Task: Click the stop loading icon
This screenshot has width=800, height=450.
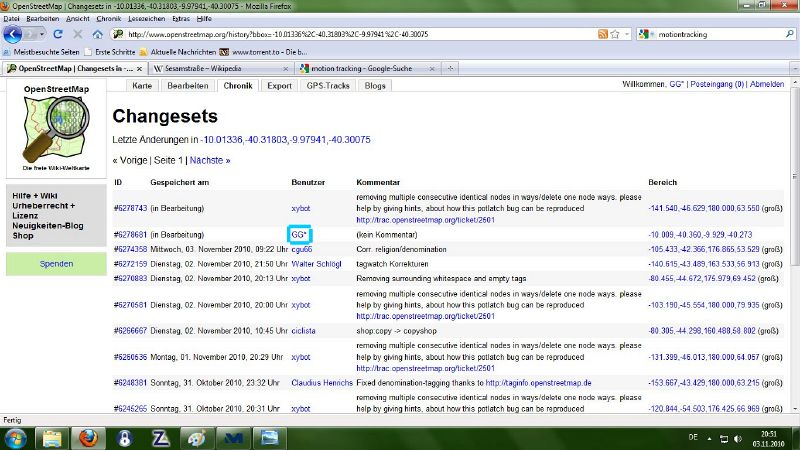Action: (78, 34)
